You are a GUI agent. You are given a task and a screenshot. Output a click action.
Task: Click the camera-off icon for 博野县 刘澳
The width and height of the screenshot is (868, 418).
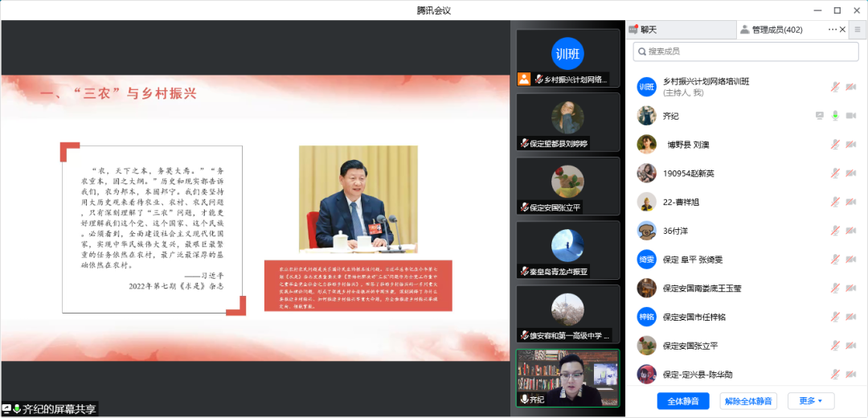coord(850,145)
